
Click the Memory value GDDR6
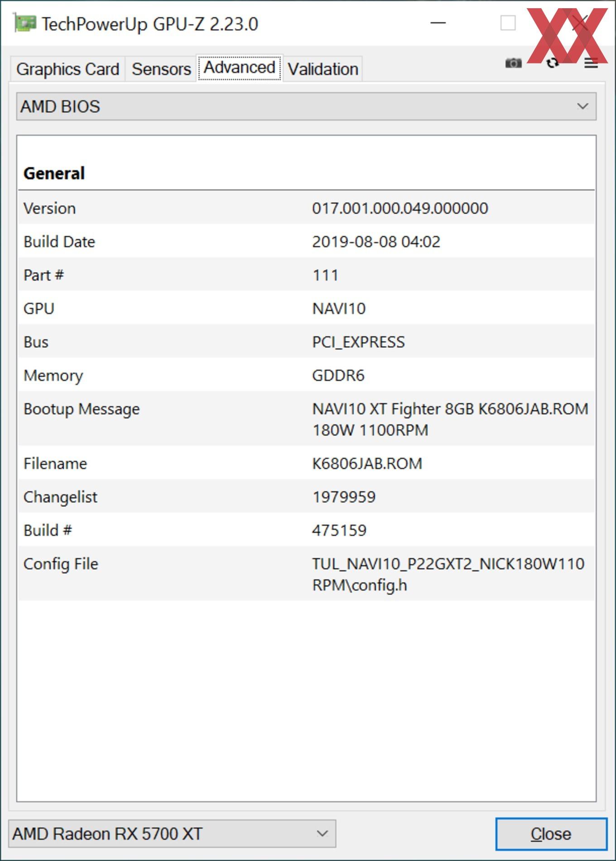pos(338,376)
